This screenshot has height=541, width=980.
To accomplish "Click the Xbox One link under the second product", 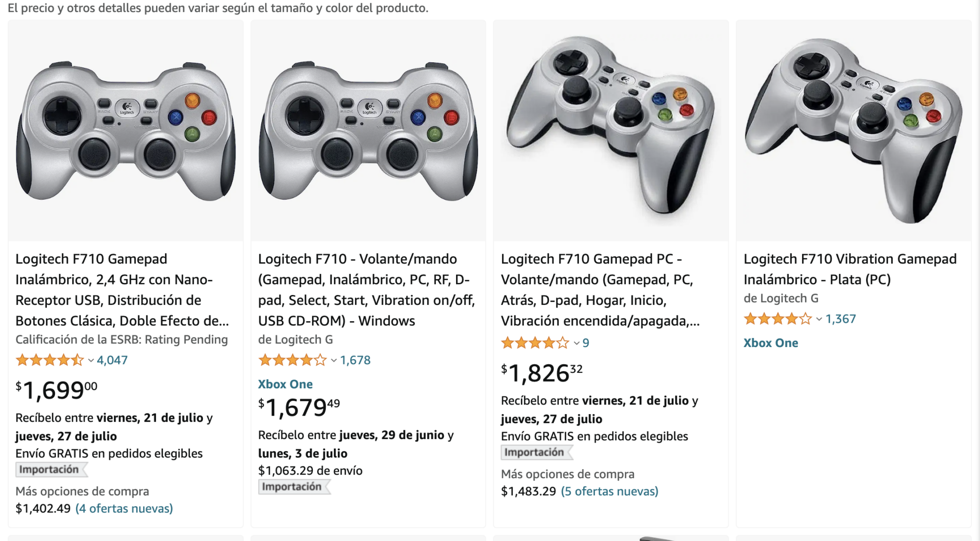I will tap(285, 383).
